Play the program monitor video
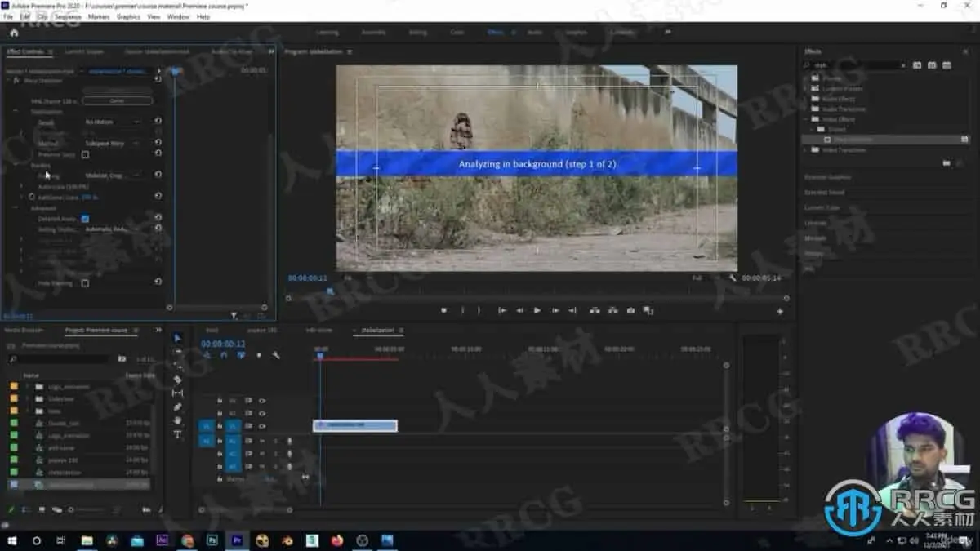980x551 pixels. pos(537,311)
